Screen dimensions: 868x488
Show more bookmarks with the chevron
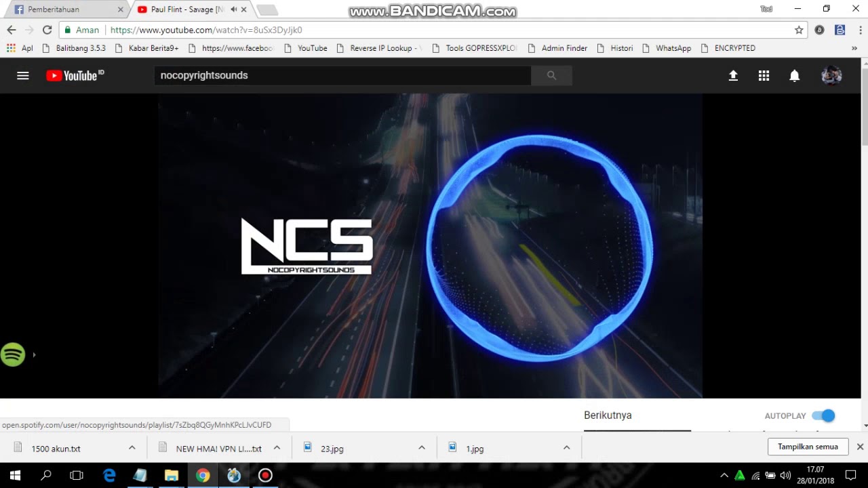tap(854, 48)
